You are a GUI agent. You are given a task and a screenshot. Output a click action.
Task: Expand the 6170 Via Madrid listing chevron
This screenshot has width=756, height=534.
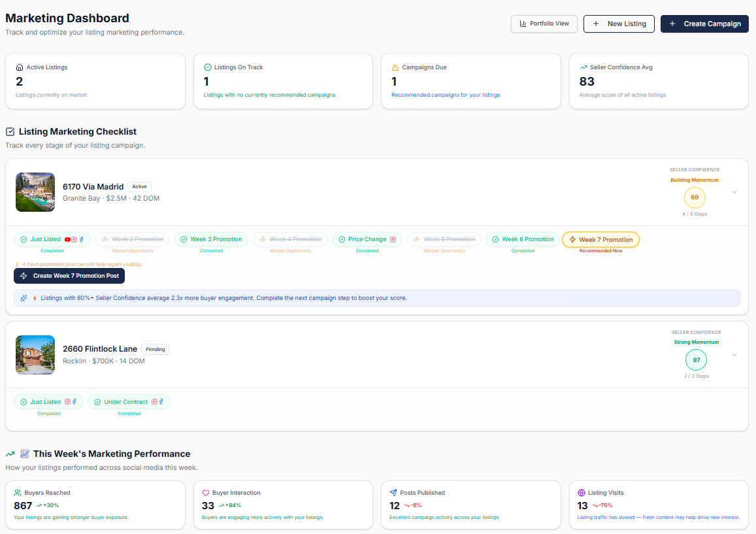[x=734, y=192]
